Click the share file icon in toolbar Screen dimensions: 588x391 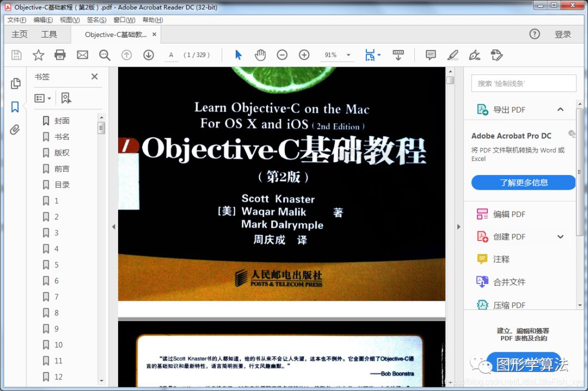497,55
